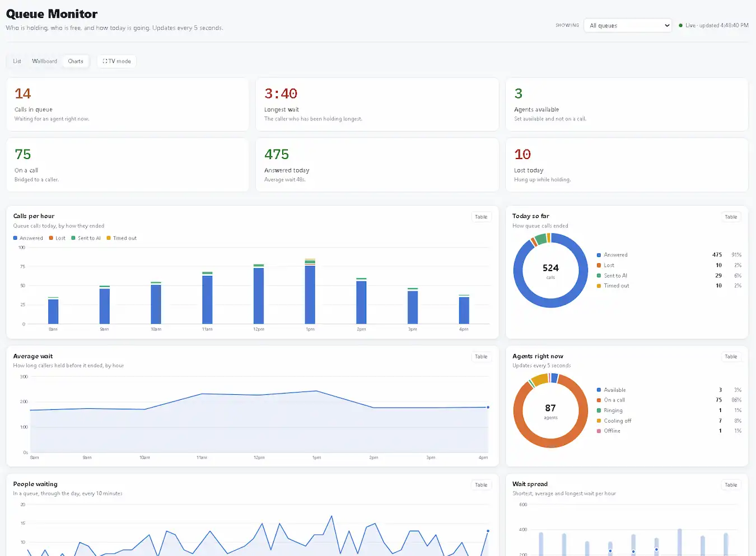This screenshot has width=756, height=556.
Task: Click the "10" lost today value
Action: 522,154
